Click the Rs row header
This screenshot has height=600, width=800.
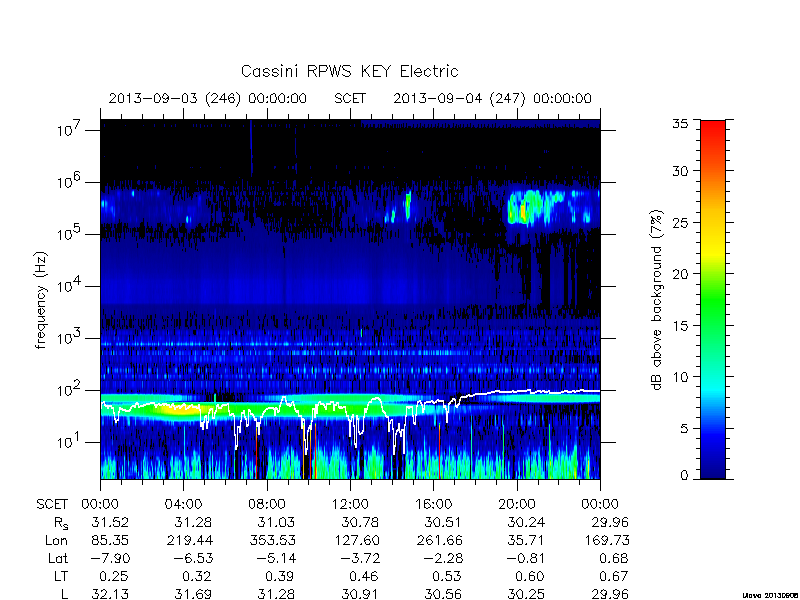[x=61, y=523]
